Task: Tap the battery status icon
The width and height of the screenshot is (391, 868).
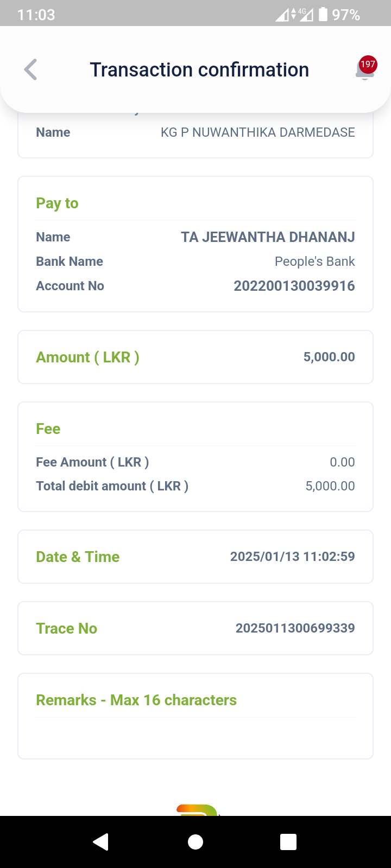Action: pyautogui.click(x=323, y=14)
